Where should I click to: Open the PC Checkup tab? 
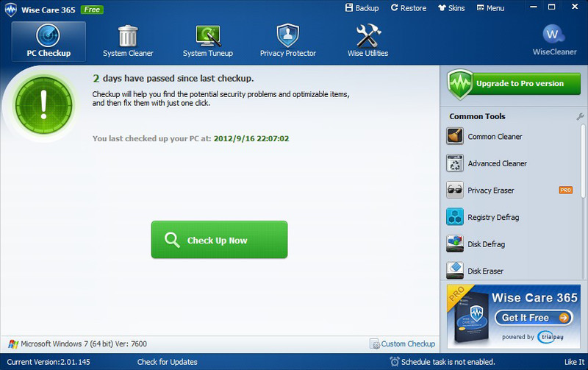pyautogui.click(x=49, y=41)
